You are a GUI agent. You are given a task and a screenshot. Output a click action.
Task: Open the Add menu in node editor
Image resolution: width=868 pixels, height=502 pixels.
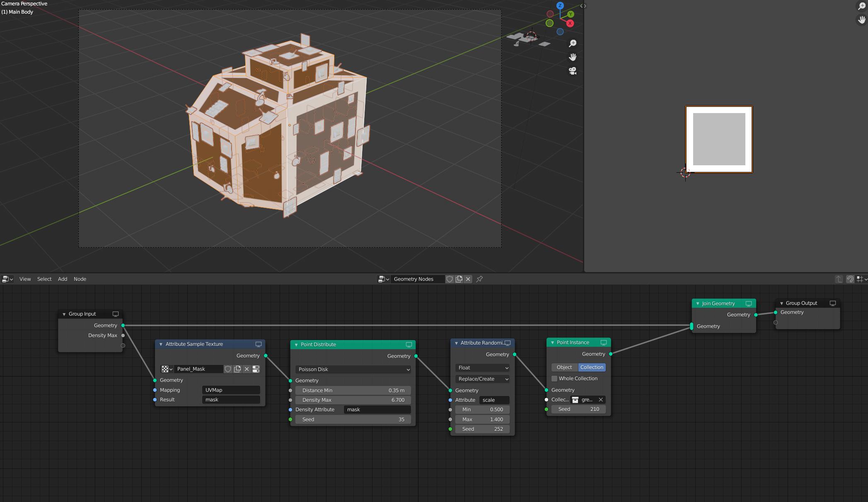tap(63, 279)
